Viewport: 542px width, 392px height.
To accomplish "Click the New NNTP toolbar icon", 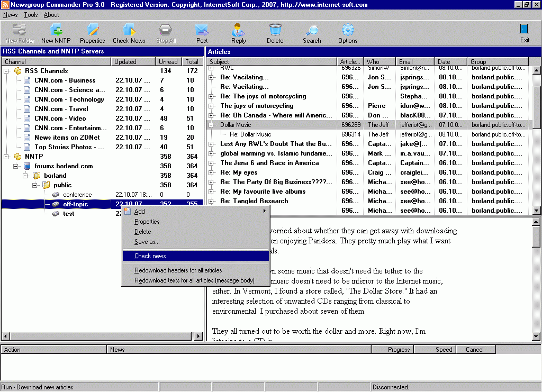I will click(x=56, y=33).
